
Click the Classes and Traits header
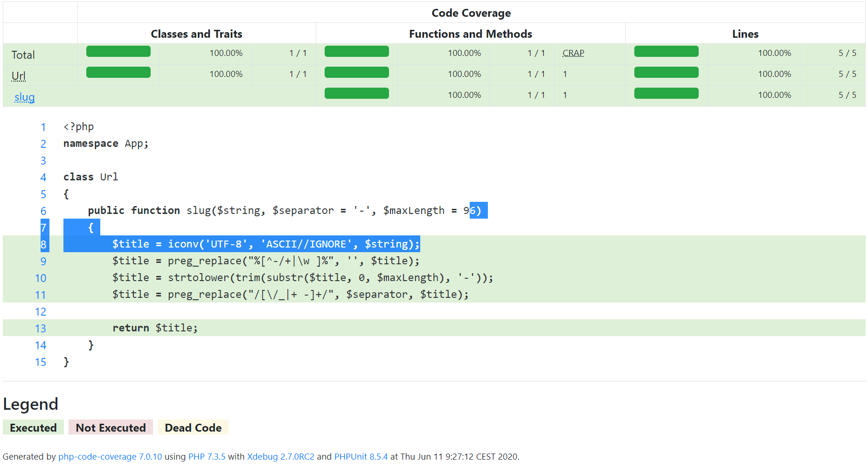(196, 34)
